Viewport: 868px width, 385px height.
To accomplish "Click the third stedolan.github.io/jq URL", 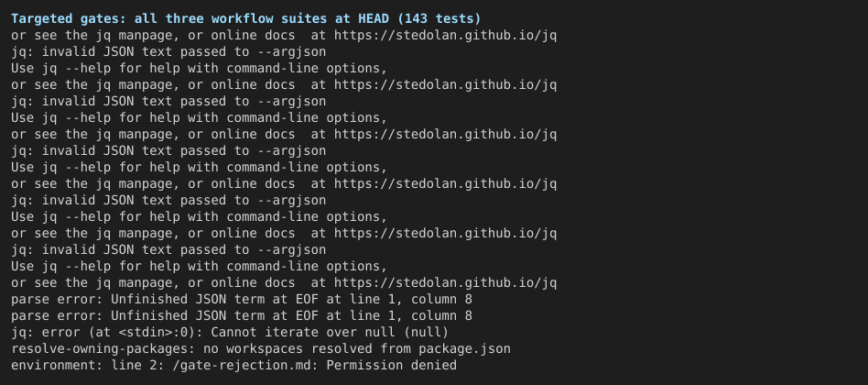I will [x=445, y=135].
